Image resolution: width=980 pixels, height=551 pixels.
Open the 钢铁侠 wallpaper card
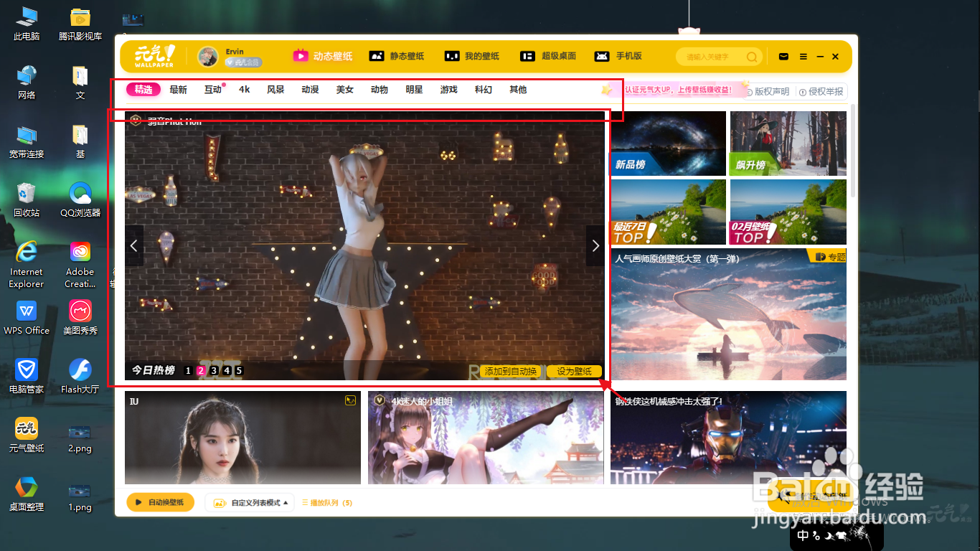tap(728, 438)
